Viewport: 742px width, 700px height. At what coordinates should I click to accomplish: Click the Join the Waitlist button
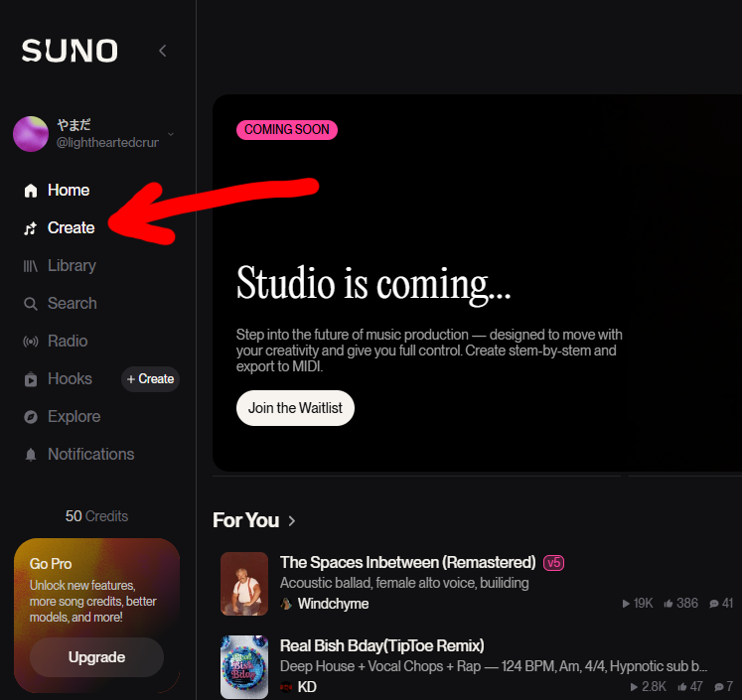[295, 408]
